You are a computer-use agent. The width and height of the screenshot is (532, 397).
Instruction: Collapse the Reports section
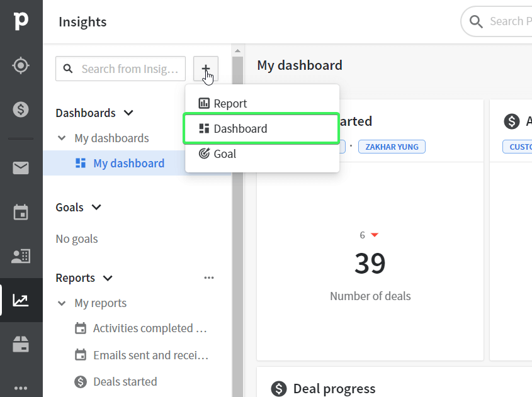click(x=107, y=277)
